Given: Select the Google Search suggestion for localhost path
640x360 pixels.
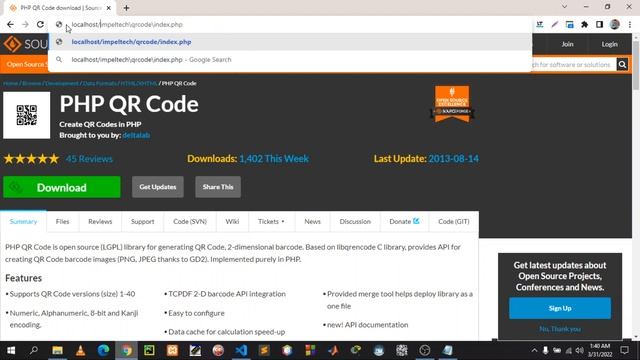Looking at the screenshot, I should (290, 60).
